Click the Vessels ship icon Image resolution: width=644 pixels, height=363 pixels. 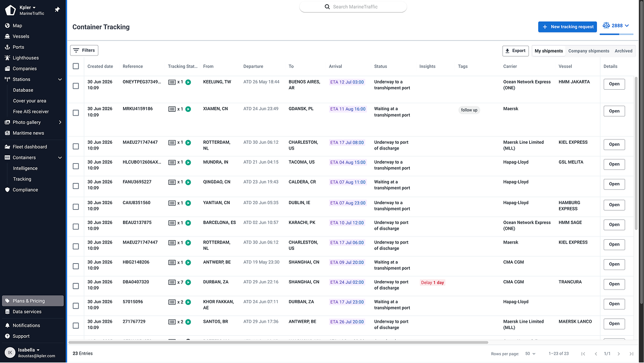pyautogui.click(x=7, y=36)
